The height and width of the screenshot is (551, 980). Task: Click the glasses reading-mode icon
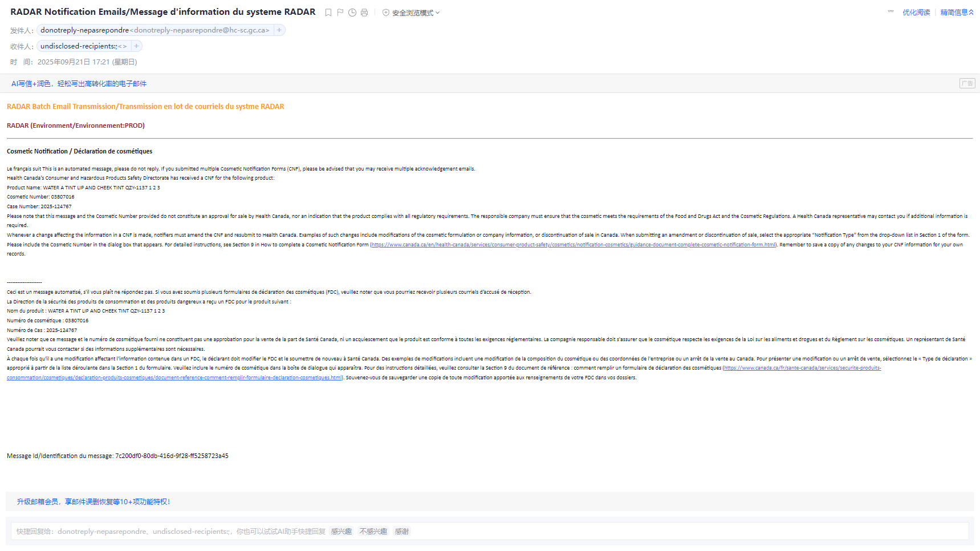click(x=890, y=12)
